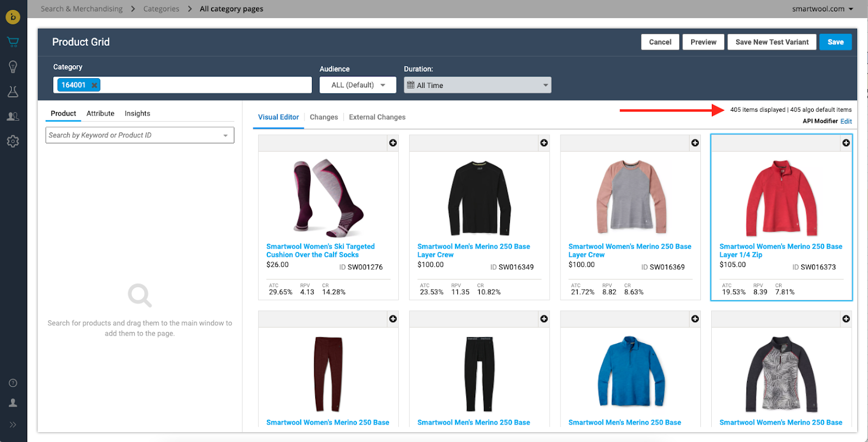Click the ski socks product image
This screenshot has height=442, width=868.
pos(328,198)
